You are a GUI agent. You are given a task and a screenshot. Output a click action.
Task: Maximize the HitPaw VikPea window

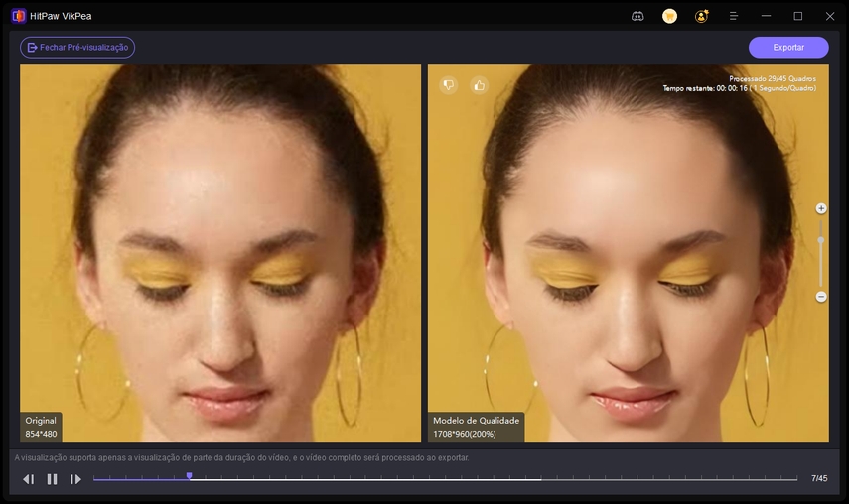tap(798, 16)
